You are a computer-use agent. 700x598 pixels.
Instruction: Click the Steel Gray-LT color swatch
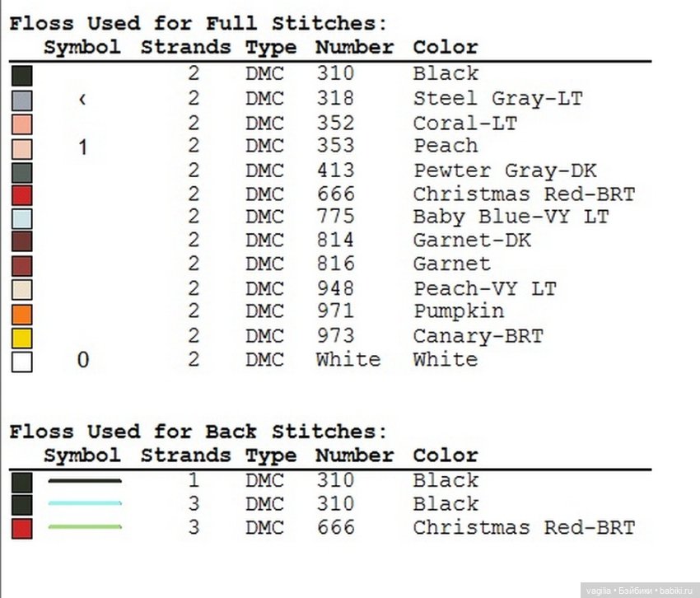click(x=22, y=100)
